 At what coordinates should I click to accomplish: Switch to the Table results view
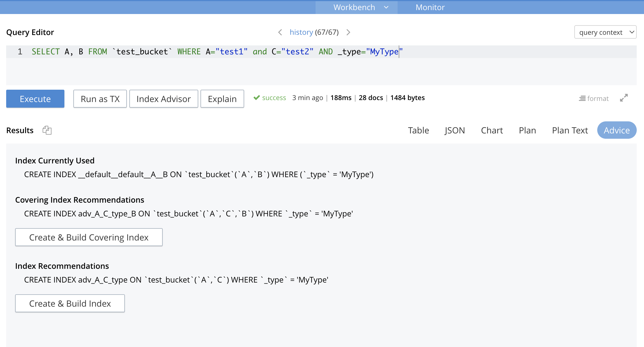coord(418,130)
